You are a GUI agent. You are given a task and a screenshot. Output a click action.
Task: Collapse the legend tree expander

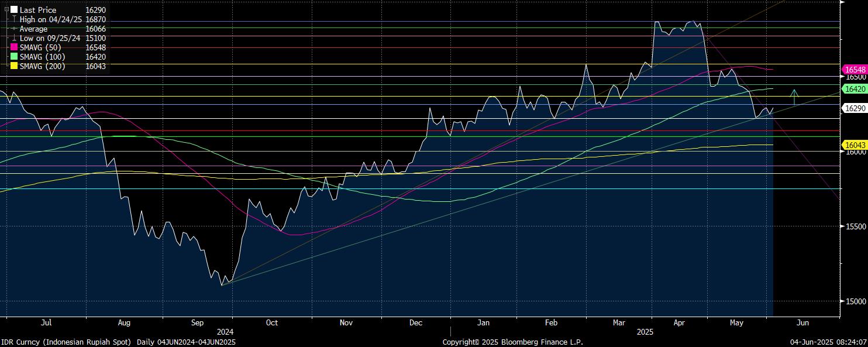pos(6,10)
